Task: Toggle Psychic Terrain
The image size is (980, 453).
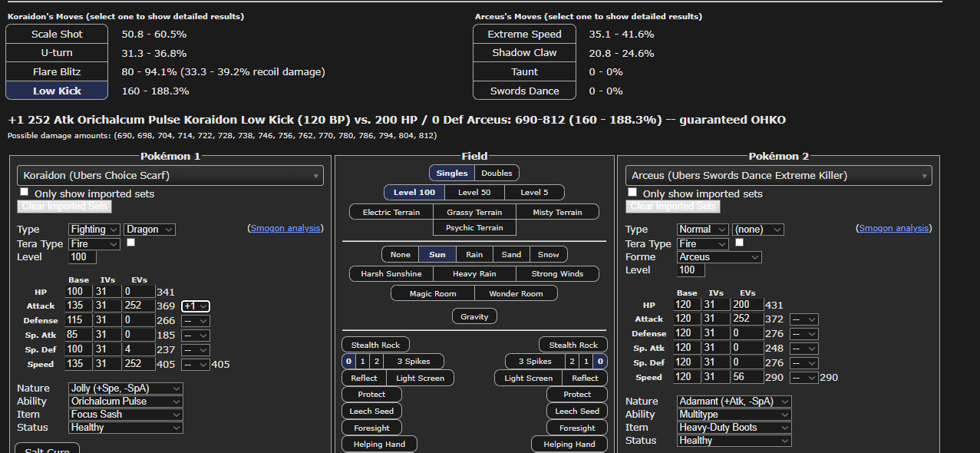Action: pyautogui.click(x=474, y=228)
